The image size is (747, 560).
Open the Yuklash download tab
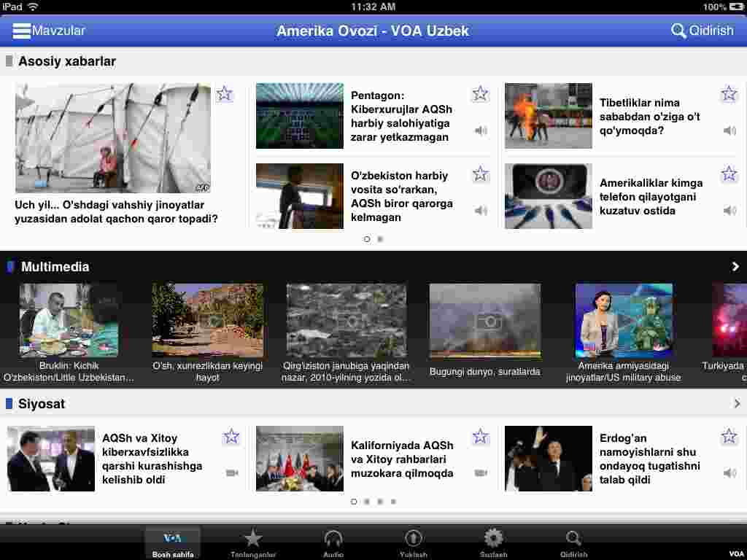[413, 543]
